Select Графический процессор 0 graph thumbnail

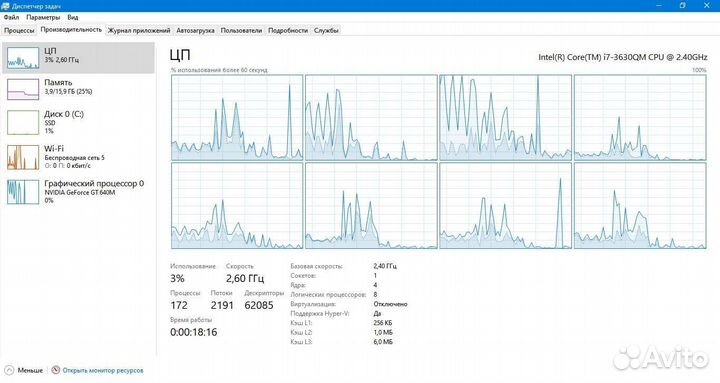[23, 192]
